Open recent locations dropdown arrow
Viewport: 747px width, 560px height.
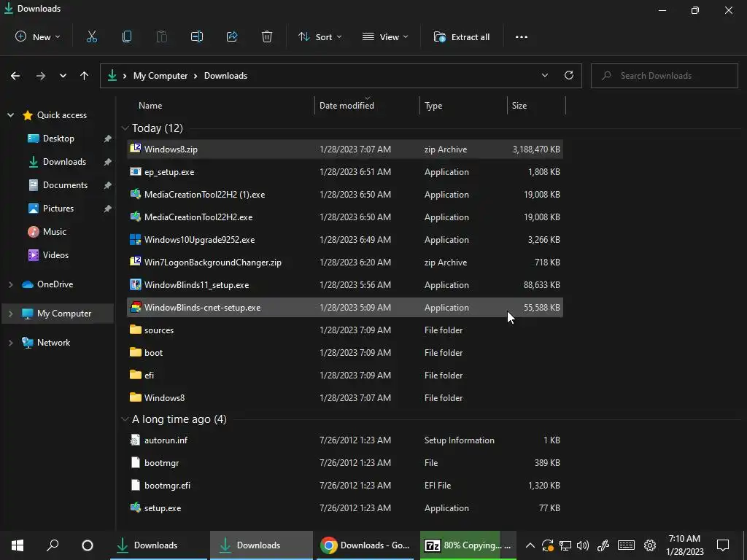pyautogui.click(x=63, y=76)
